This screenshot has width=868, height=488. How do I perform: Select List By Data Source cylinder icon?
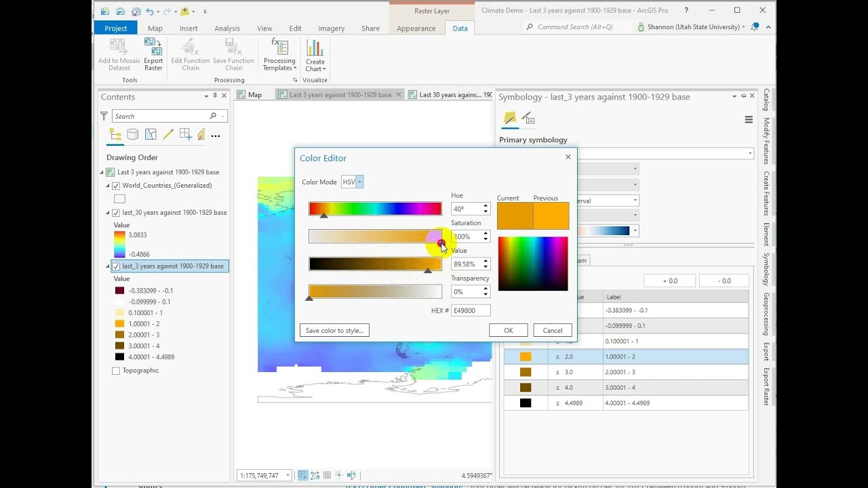pyautogui.click(x=133, y=135)
